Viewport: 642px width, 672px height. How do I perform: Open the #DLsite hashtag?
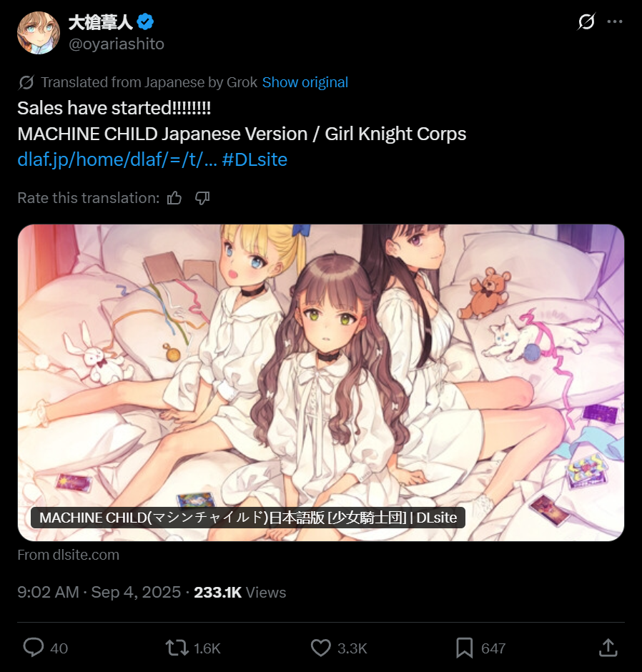255,160
